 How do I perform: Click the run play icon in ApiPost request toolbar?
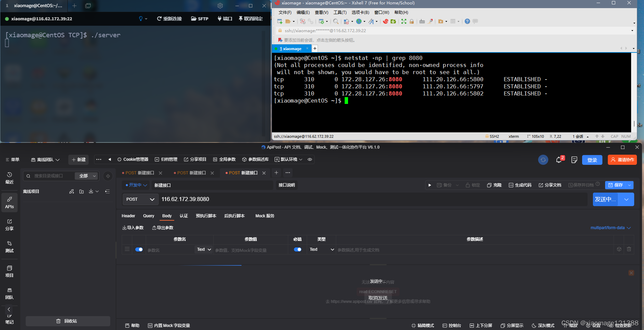430,185
